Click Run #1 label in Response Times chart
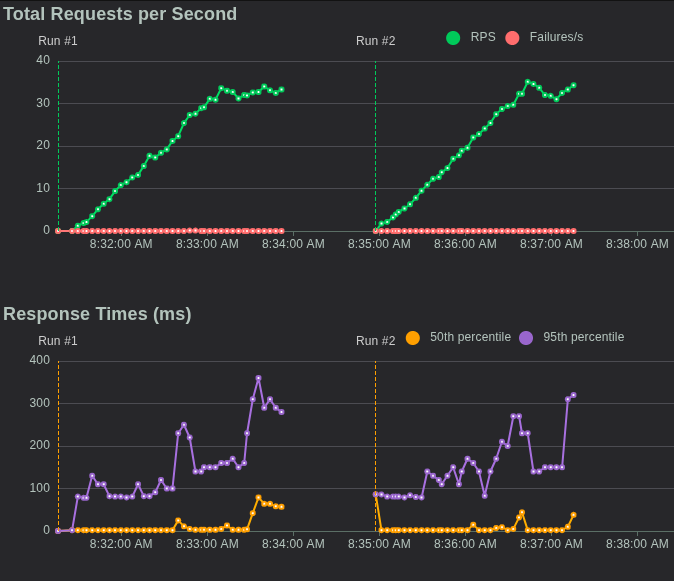The image size is (674, 581). (x=58, y=341)
